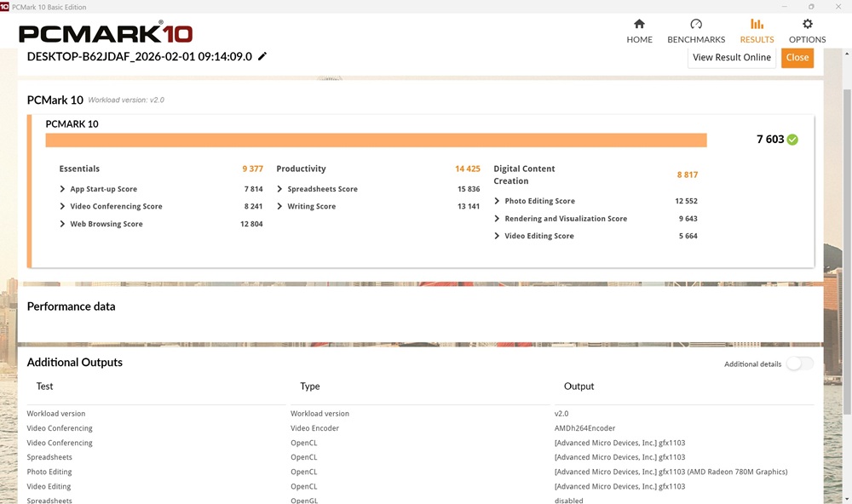Click the green validation checkmark beside 7 603
Image resolution: width=852 pixels, height=504 pixels.
click(792, 140)
